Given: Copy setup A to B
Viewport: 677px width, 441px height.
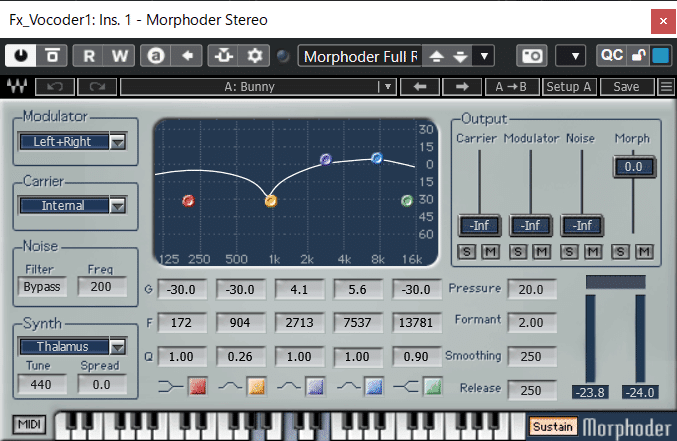Looking at the screenshot, I should (512, 87).
